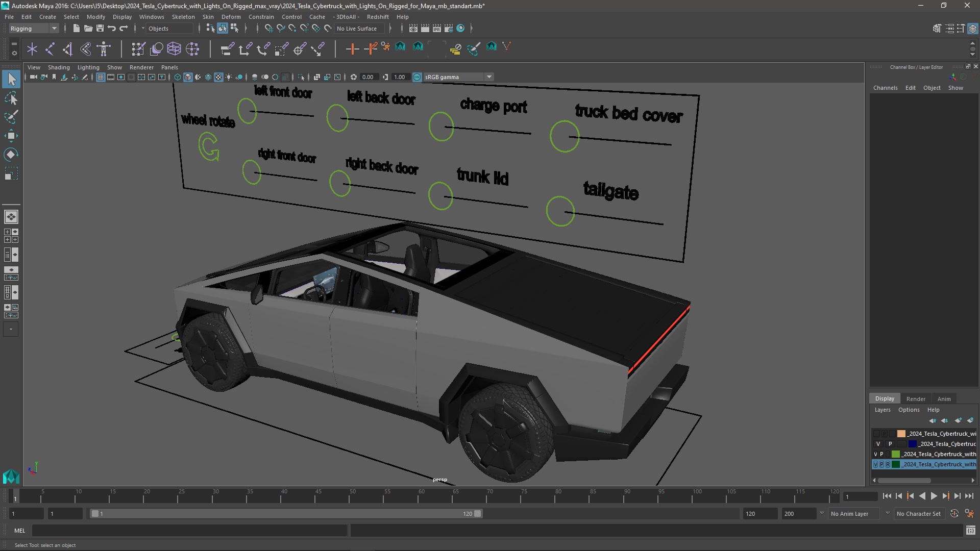Click the Save Scene disk icon

100,28
